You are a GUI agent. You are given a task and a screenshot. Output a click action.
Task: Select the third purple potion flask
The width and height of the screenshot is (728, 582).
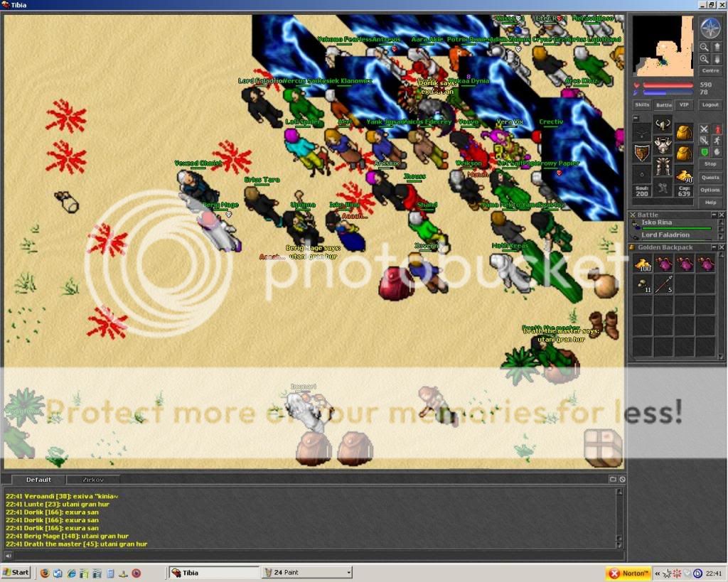coord(705,264)
